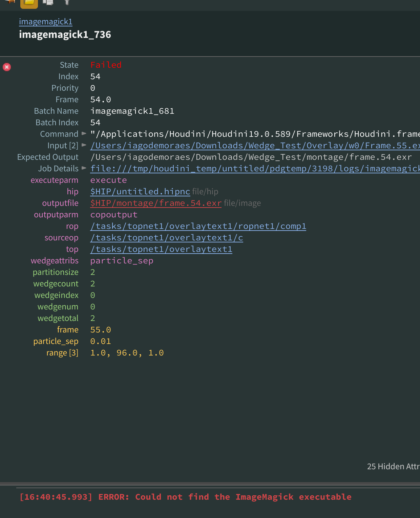The image size is (420, 518).
Task: Follow the /tasks/topnet1/overlaytext1/c sourceop link
Action: [167, 238]
